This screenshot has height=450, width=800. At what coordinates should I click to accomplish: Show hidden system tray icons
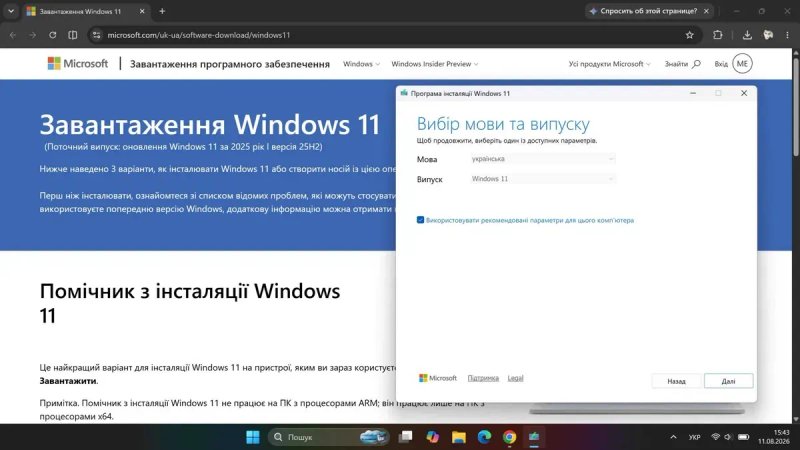pos(673,437)
